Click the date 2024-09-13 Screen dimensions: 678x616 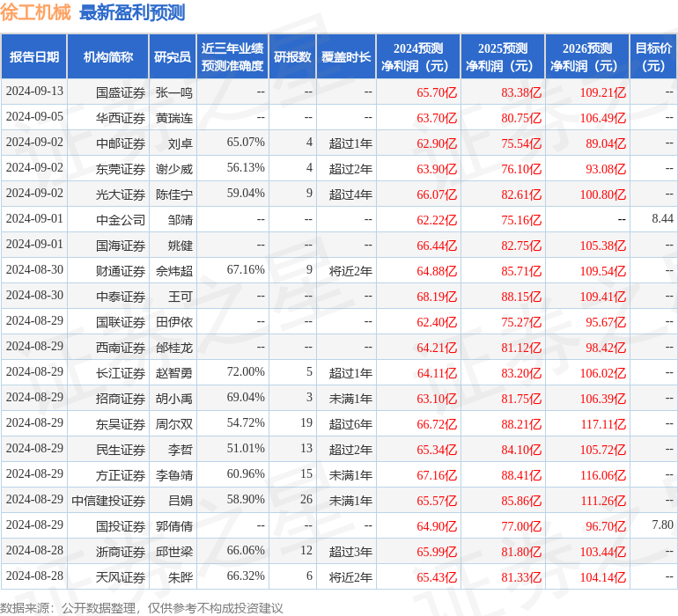(34, 92)
